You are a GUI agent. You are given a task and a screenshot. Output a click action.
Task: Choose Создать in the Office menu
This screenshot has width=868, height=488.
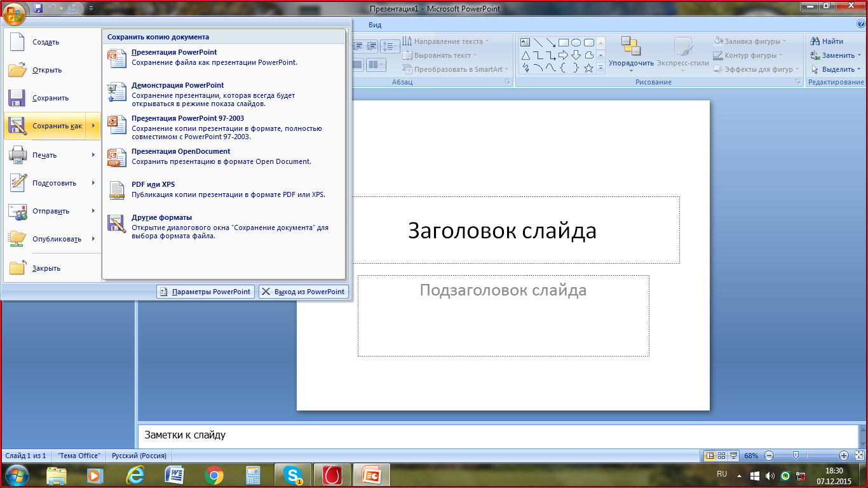(52, 42)
